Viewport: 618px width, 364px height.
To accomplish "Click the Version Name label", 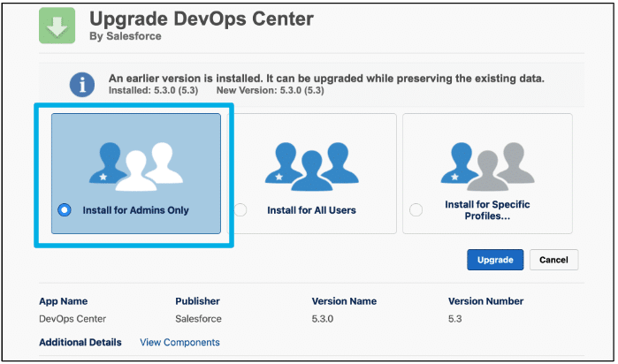I will click(344, 301).
